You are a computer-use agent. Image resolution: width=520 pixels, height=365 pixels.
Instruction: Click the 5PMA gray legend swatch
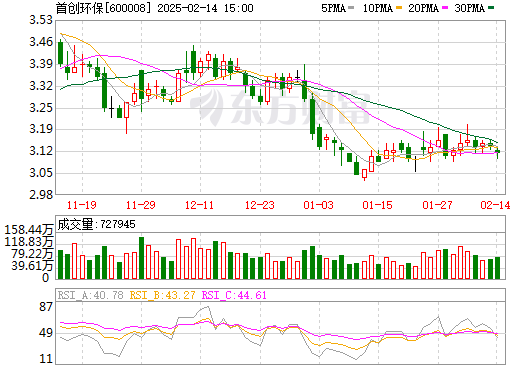[351, 8]
